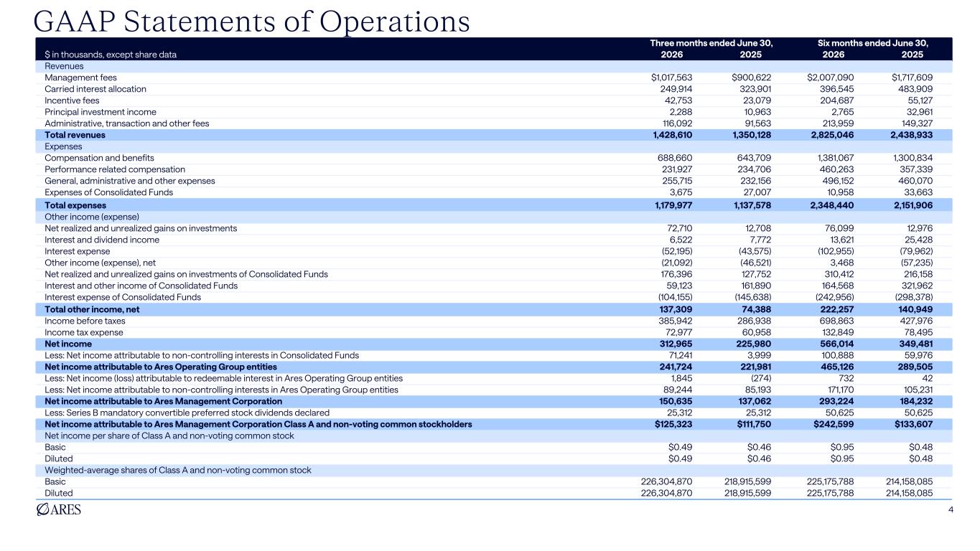980x551 pixels.
Task: Click the 'Total expenses' row label
Action: 75,205
